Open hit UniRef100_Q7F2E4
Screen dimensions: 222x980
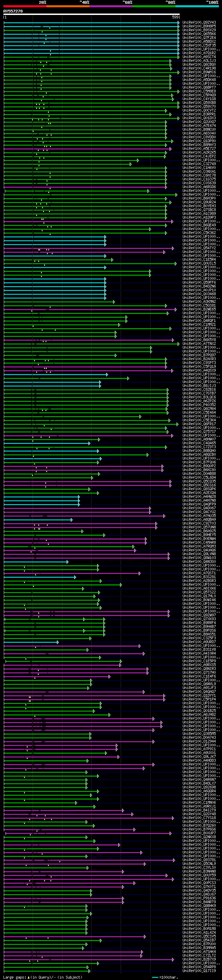point(199,38)
